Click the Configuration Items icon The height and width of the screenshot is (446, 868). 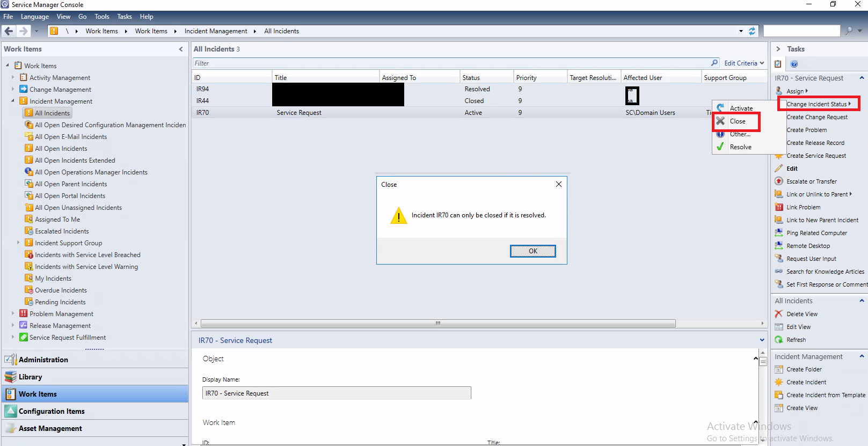(10, 411)
